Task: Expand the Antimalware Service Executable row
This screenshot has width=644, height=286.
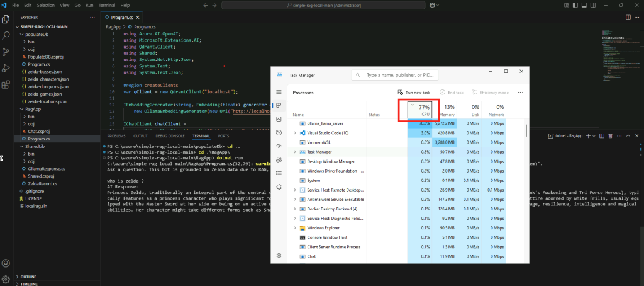Action: click(294, 199)
